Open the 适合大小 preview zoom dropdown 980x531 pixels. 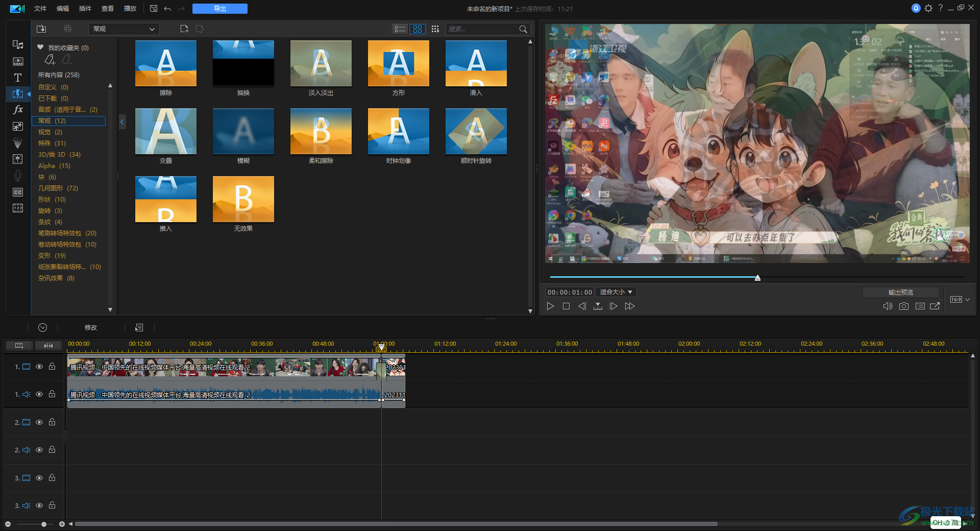coord(616,292)
